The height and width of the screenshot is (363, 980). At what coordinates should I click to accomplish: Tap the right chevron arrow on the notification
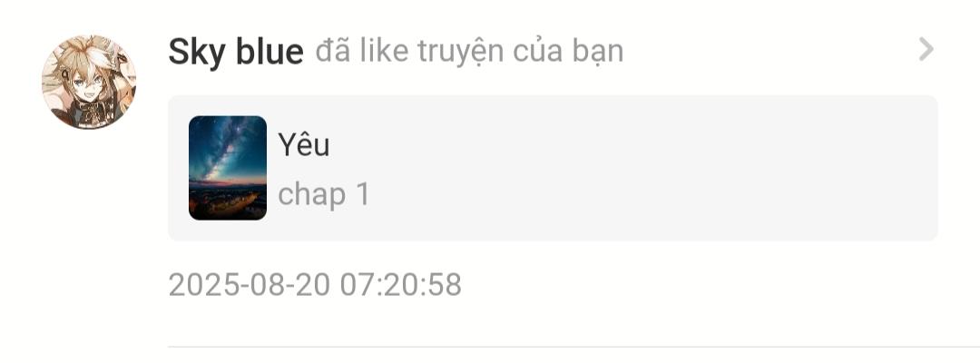pyautogui.click(x=926, y=49)
